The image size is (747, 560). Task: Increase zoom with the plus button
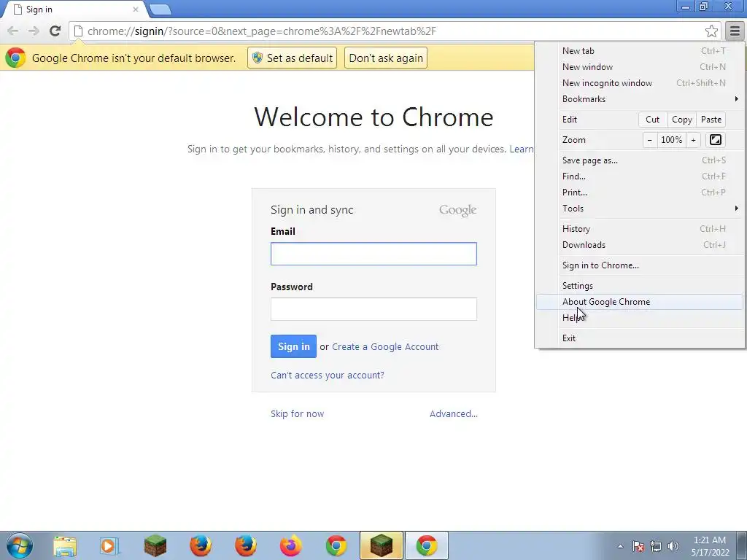coord(693,140)
